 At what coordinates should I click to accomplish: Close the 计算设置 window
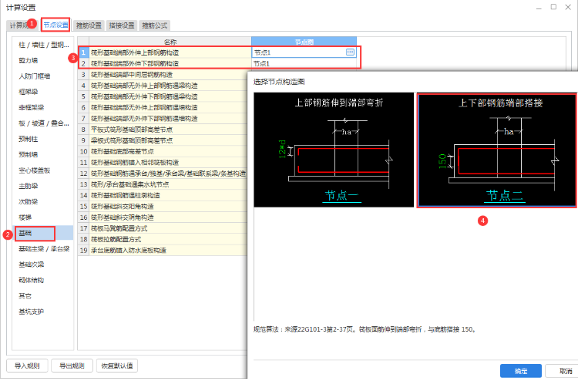[568, 7]
